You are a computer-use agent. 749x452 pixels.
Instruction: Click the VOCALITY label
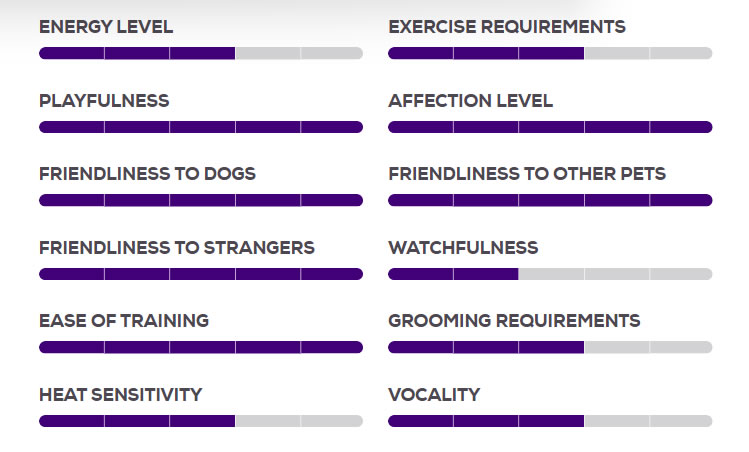point(434,395)
